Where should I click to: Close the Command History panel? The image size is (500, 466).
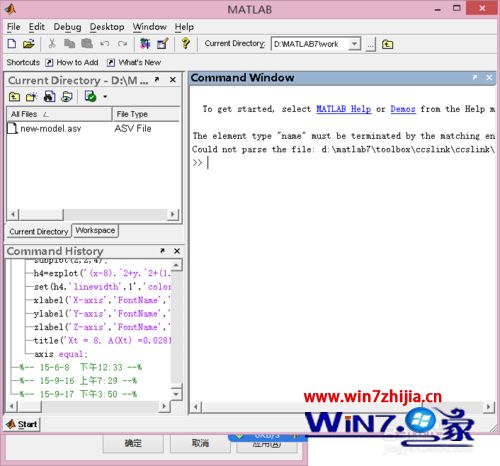(x=177, y=251)
